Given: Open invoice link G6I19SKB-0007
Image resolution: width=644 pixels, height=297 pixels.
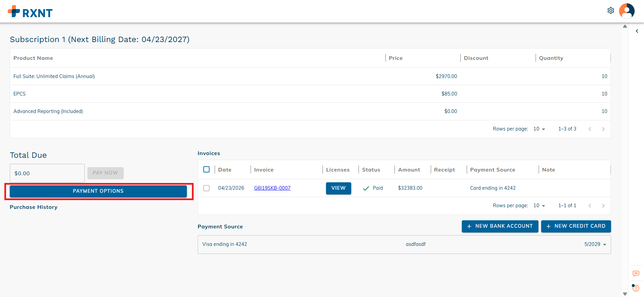Looking at the screenshot, I should [x=272, y=188].
